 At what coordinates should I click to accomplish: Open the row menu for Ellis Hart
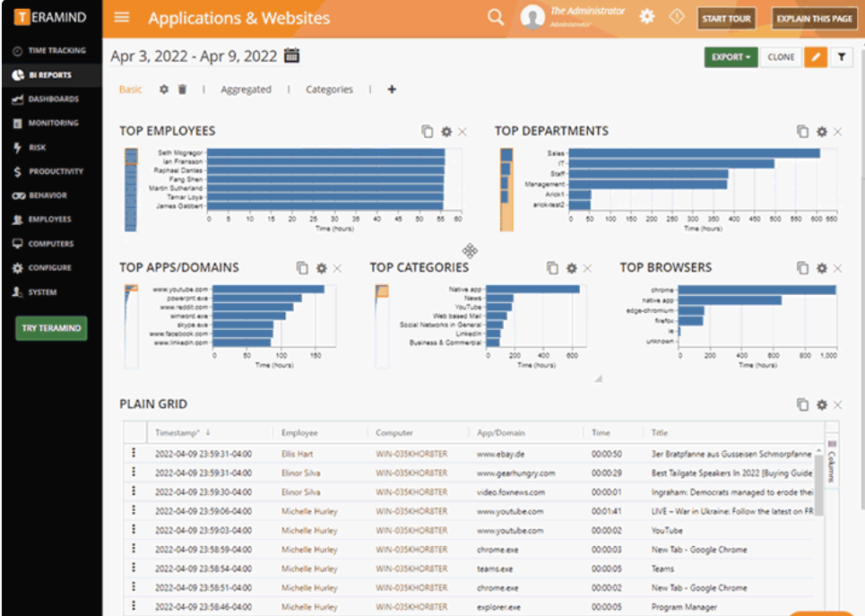click(x=134, y=453)
